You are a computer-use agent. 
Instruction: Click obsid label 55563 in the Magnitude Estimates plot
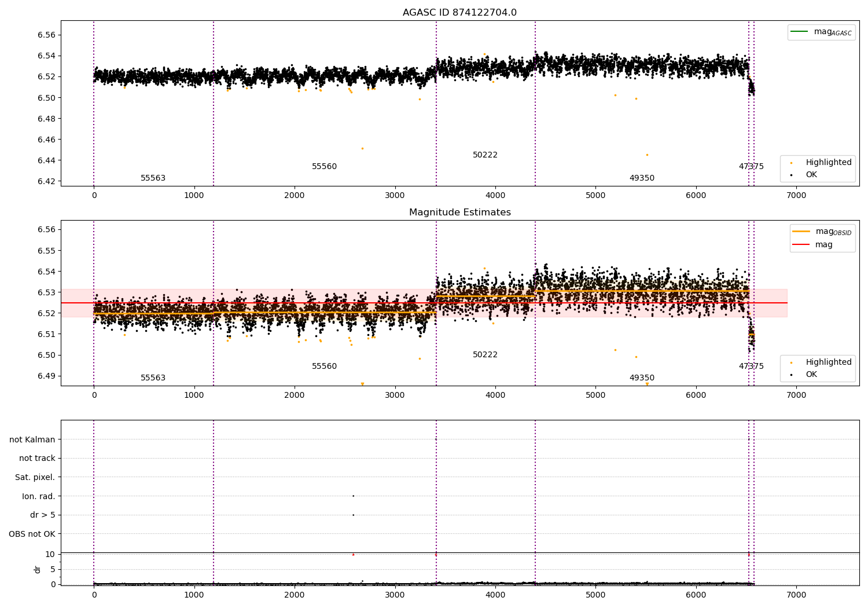point(153,378)
